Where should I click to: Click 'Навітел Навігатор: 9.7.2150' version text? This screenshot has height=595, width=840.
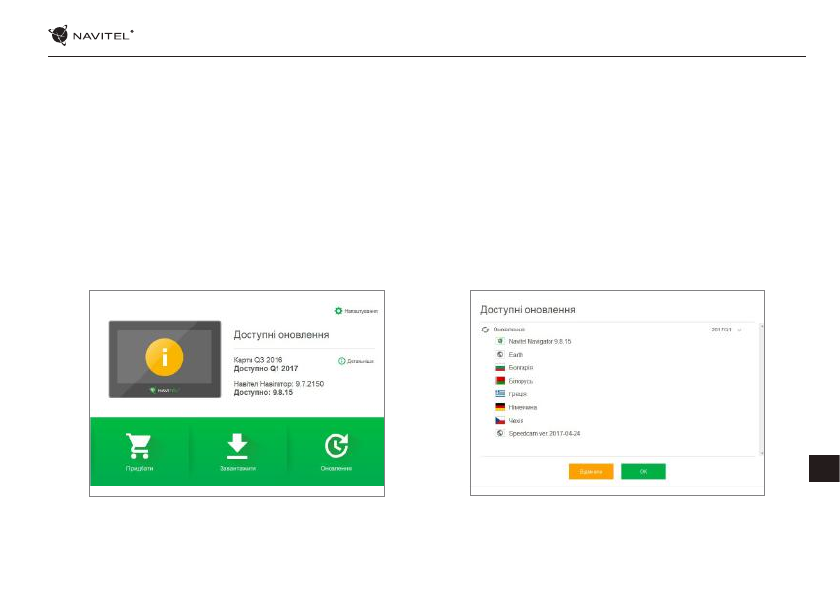tap(279, 384)
